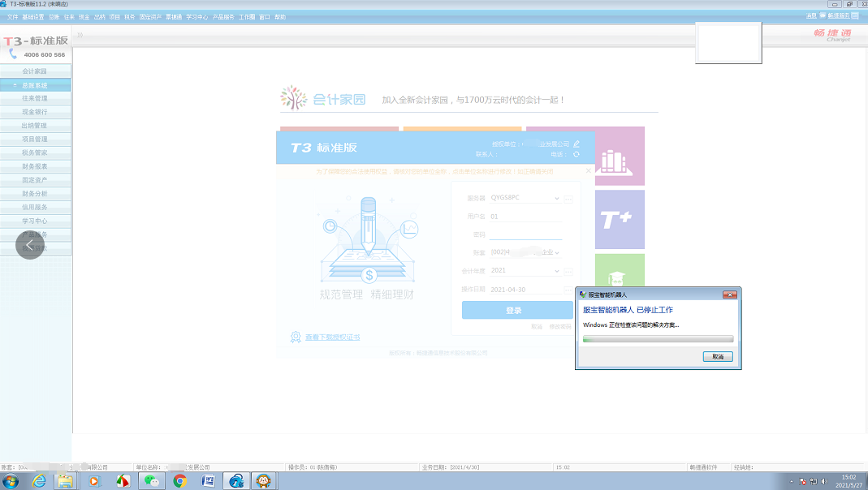Click the 操作日期 field 2021-04-30
This screenshot has height=490, width=868.
pyautogui.click(x=525, y=290)
